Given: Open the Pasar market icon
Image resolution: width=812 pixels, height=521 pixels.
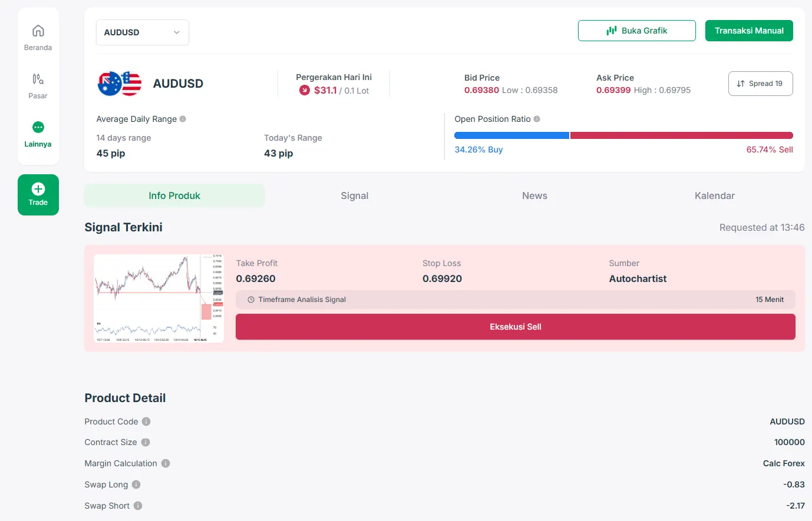Looking at the screenshot, I should (38, 79).
